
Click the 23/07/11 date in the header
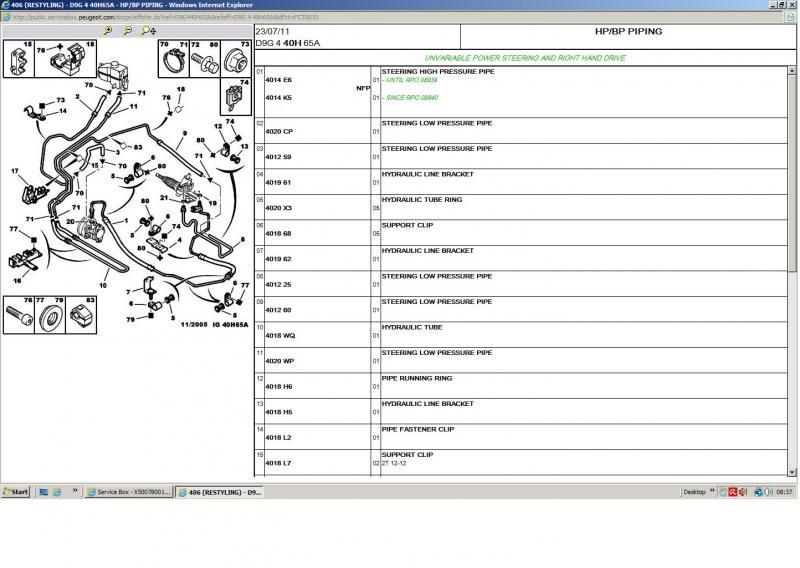click(271, 31)
